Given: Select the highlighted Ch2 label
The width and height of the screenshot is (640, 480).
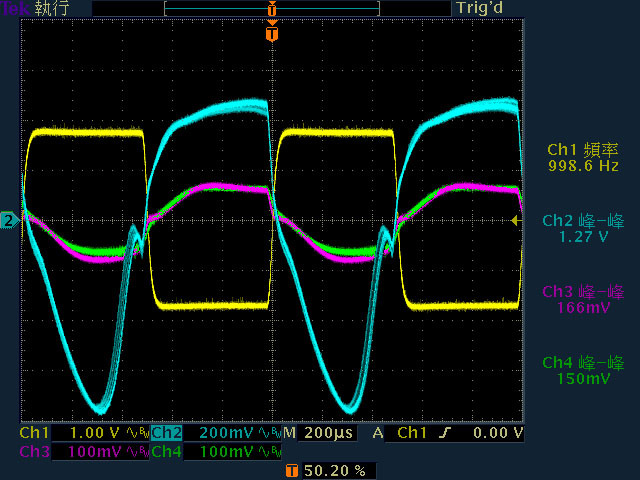Looking at the screenshot, I should coord(167,433).
